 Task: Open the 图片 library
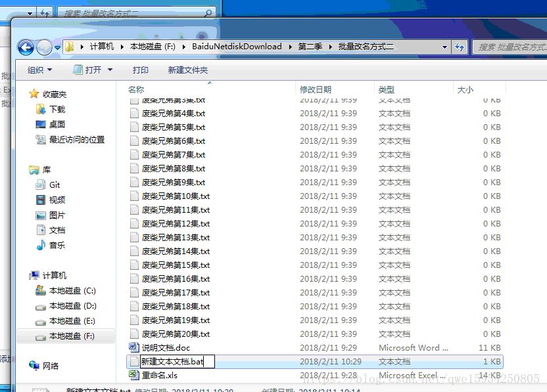pyautogui.click(x=57, y=215)
